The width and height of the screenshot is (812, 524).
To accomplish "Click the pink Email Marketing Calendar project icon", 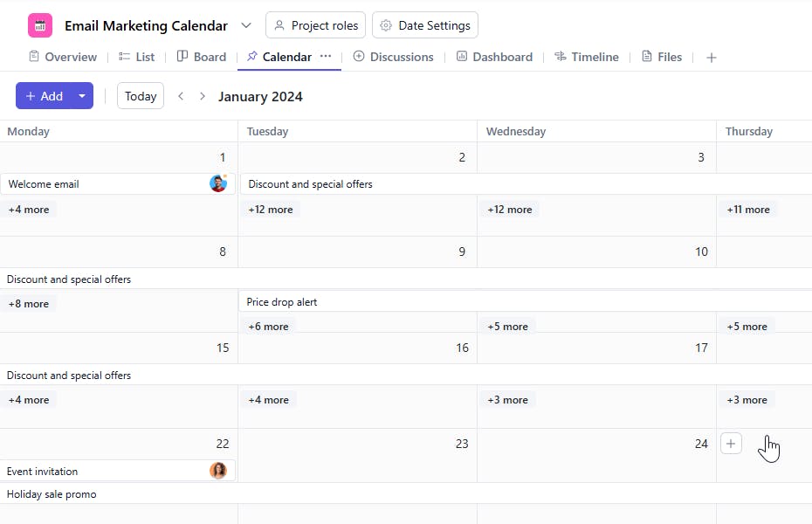I will 40,25.
